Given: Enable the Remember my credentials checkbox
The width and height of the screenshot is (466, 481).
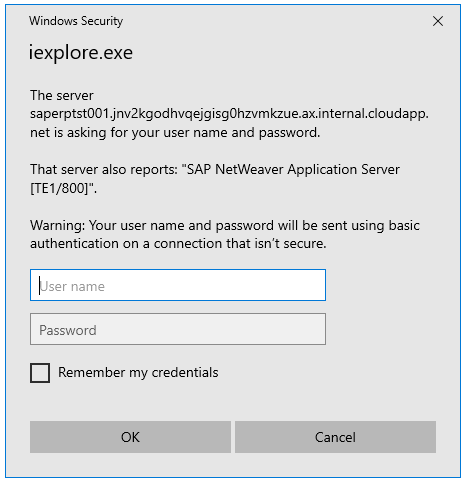Looking at the screenshot, I should (x=40, y=373).
